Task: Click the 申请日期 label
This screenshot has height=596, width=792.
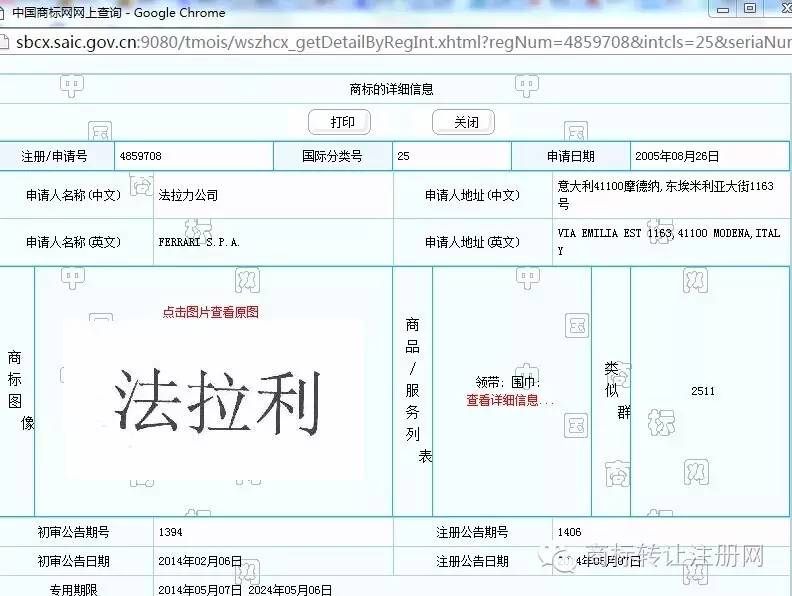Action: coord(571,156)
